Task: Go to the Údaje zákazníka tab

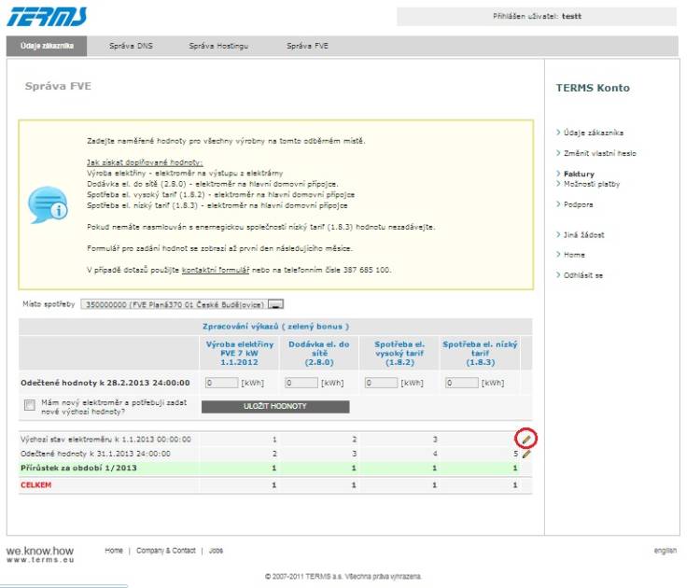Action: (47, 46)
